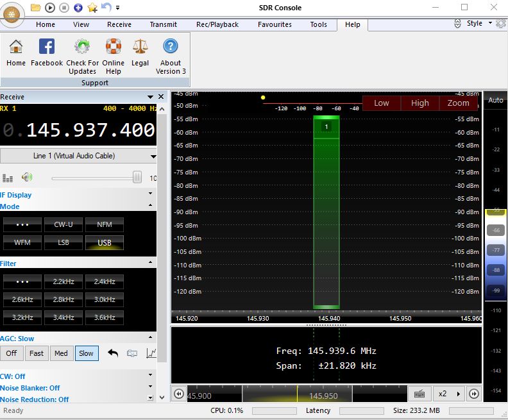Click the AGC reset back-arrow icon
The width and height of the screenshot is (508, 420).
(113, 353)
